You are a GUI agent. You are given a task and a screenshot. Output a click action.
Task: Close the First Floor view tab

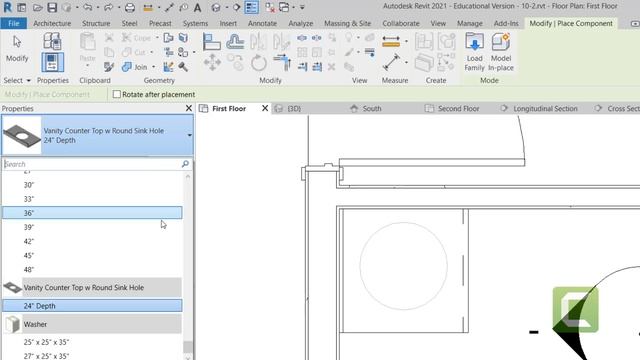tap(265, 108)
